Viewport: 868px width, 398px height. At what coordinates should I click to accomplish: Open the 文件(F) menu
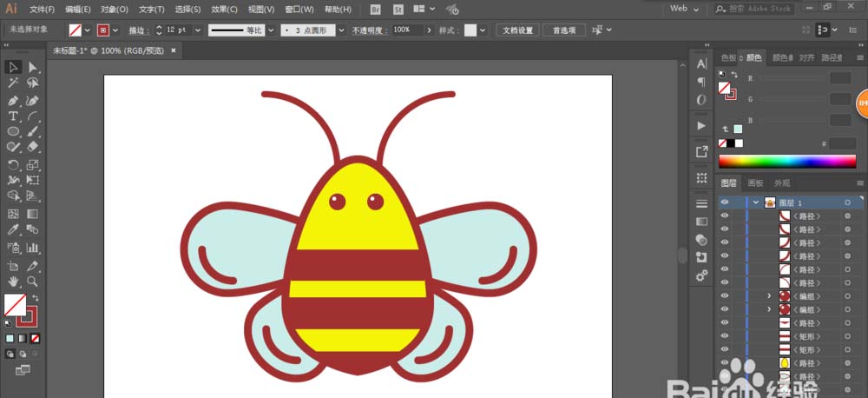point(42,10)
